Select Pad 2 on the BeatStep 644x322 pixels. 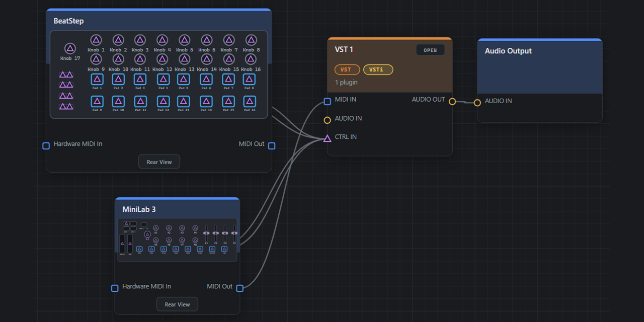click(x=118, y=79)
